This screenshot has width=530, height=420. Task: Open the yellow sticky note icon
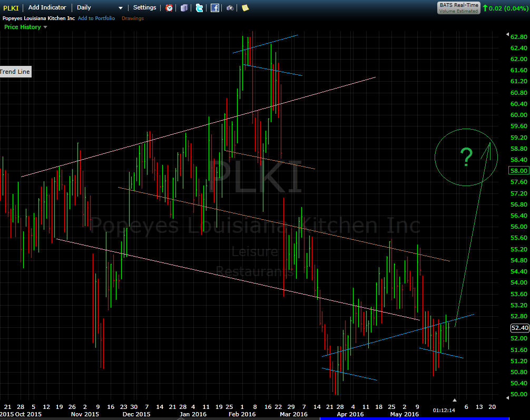pyautogui.click(x=246, y=8)
